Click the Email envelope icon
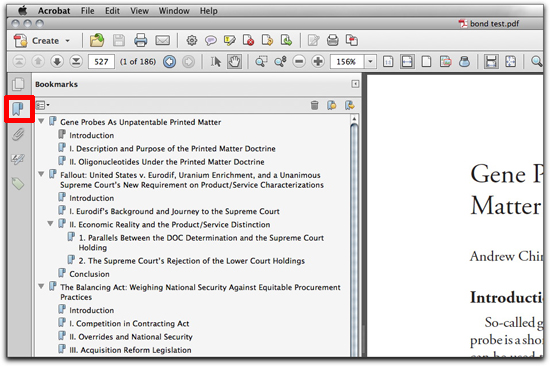 pos(162,40)
